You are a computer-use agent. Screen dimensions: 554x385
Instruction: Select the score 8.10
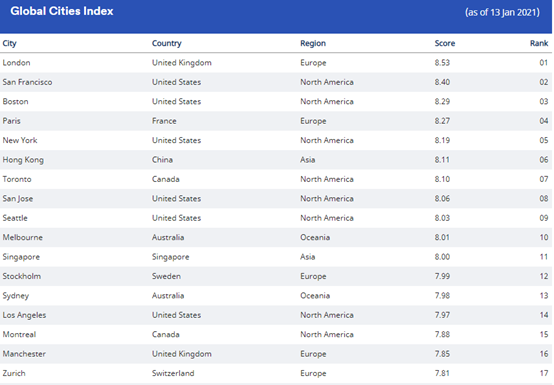coord(442,179)
